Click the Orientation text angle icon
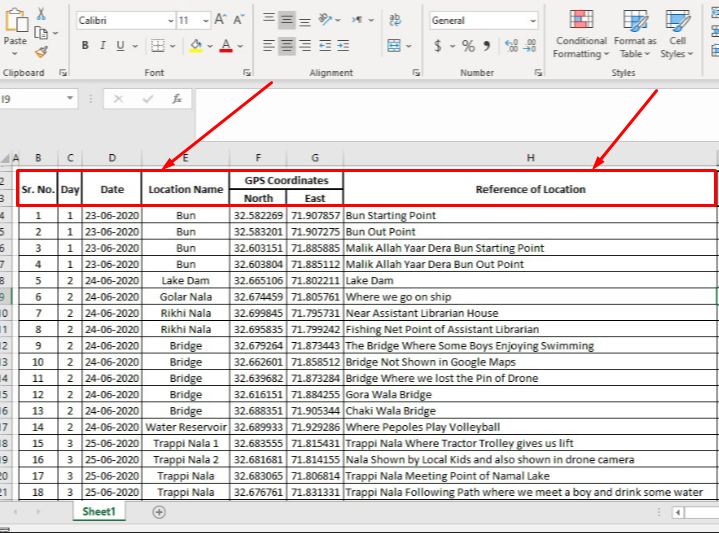The height and width of the screenshot is (533, 719). [x=325, y=19]
